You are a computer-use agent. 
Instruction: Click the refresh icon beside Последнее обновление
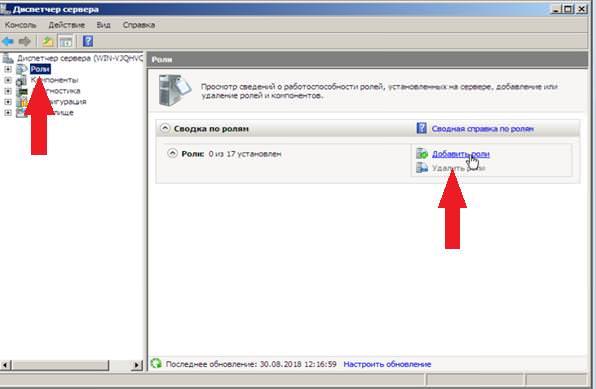[156, 363]
